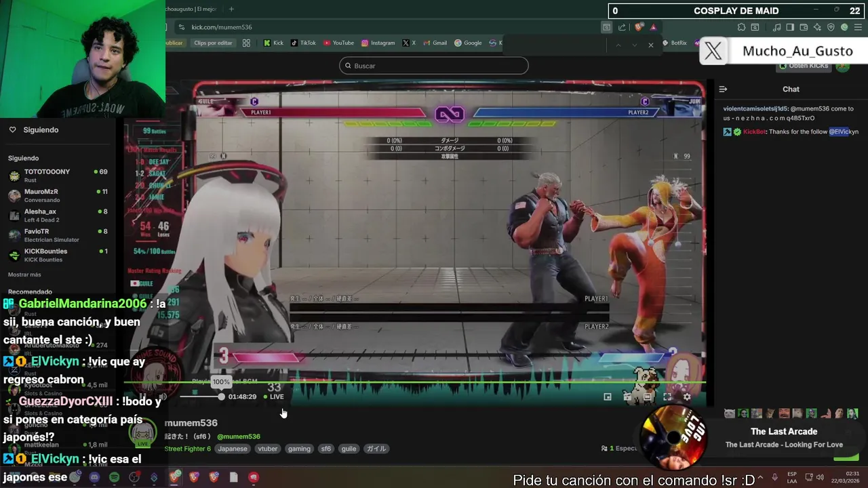Image resolution: width=868 pixels, height=488 pixels.
Task: Open X bookmark in bookmarks bar
Action: point(409,43)
